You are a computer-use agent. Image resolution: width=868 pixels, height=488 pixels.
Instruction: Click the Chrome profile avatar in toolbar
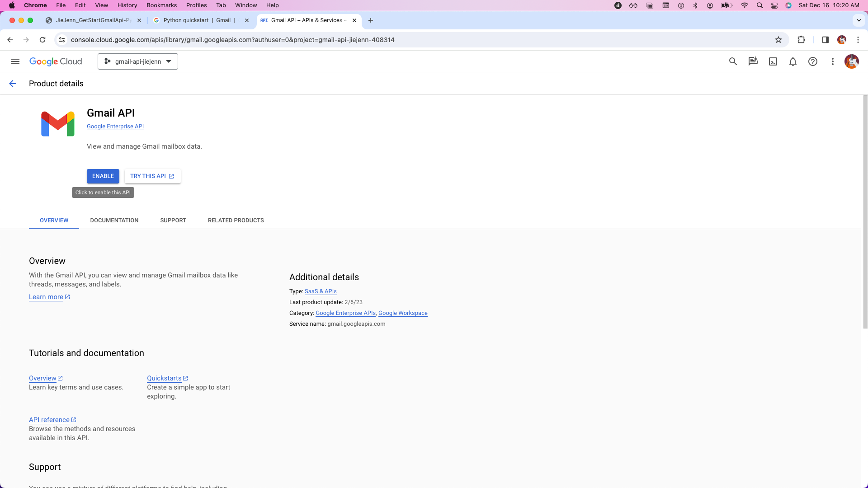842,40
